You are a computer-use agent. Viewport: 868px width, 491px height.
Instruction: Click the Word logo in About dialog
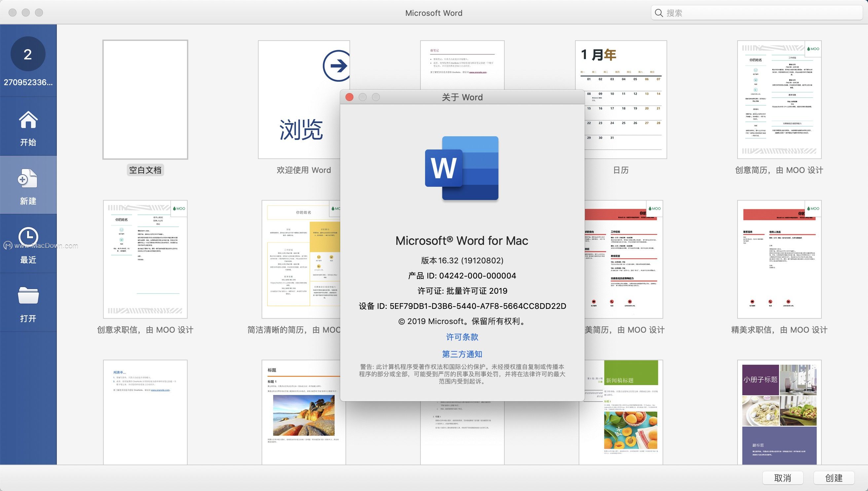coord(462,168)
